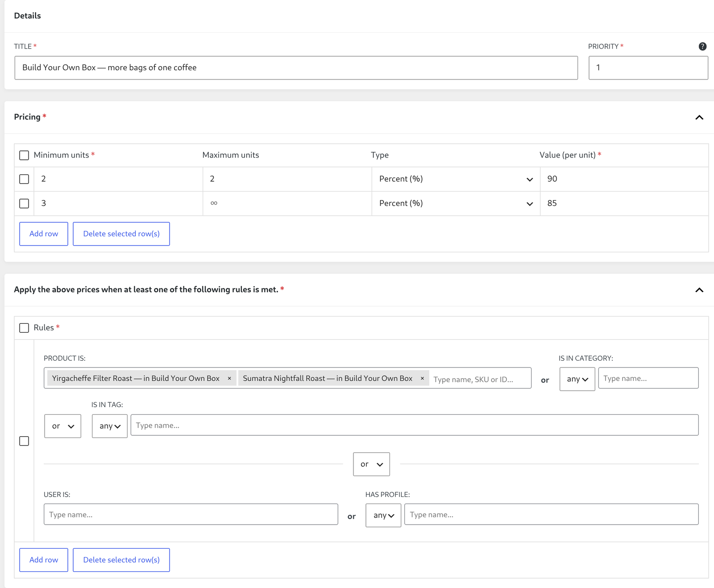Check the Rules header checkbox
The image size is (714, 588).
click(24, 328)
